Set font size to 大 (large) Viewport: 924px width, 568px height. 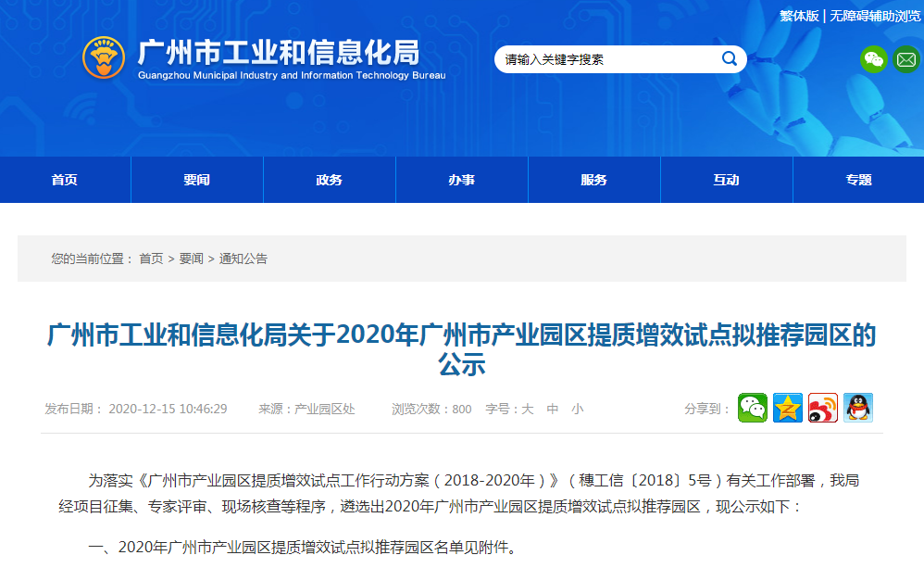(528, 409)
